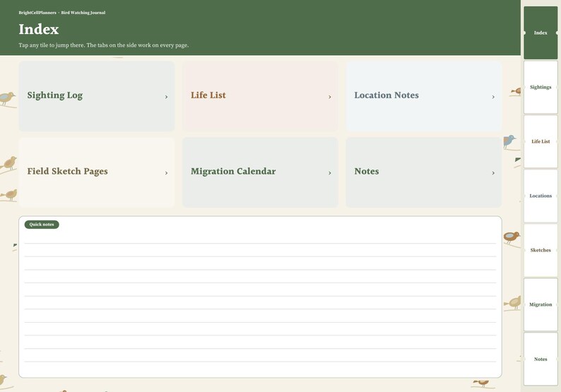Open the Sighting Log tile
Screen dimensions: 561x392
pos(97,96)
